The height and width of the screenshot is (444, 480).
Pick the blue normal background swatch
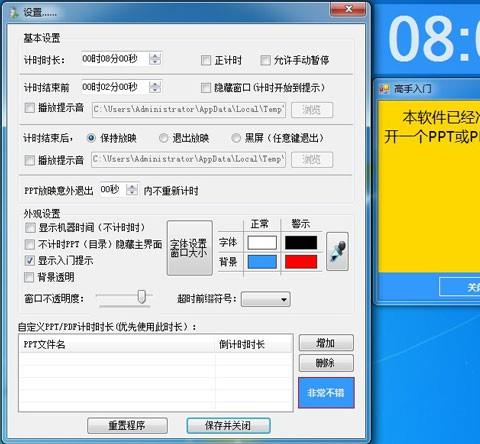click(x=262, y=262)
